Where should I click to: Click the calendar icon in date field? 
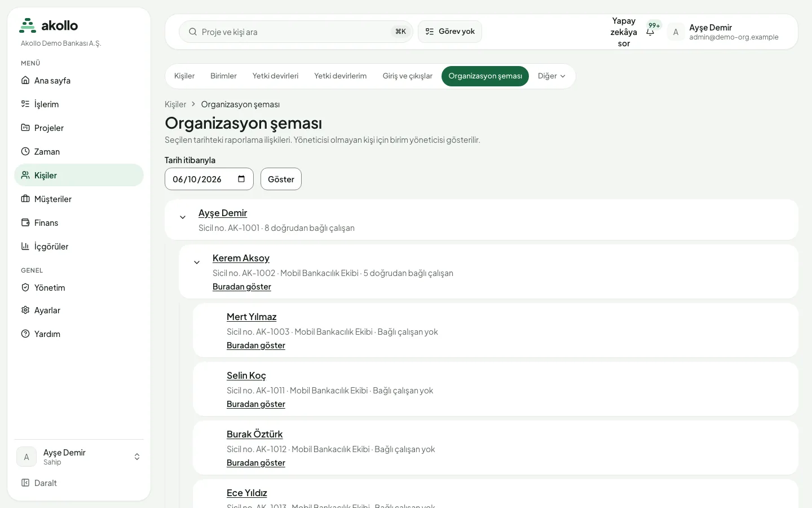241,179
